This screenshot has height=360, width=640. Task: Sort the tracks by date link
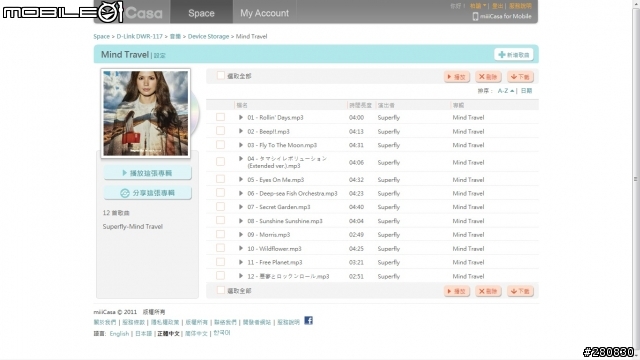[x=526, y=91]
